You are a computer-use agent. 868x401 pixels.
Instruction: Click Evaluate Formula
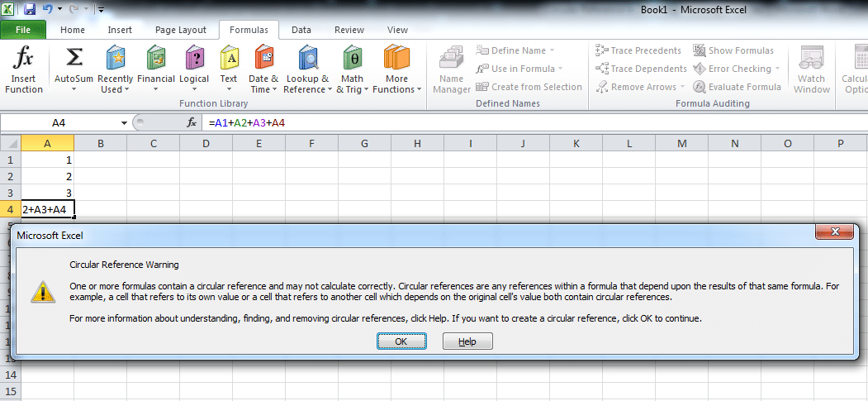[737, 87]
